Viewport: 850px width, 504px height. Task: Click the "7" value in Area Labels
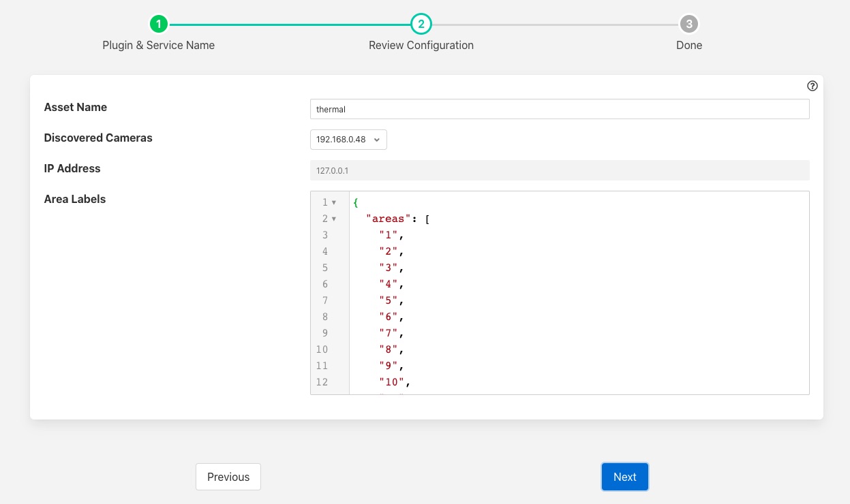coord(389,333)
